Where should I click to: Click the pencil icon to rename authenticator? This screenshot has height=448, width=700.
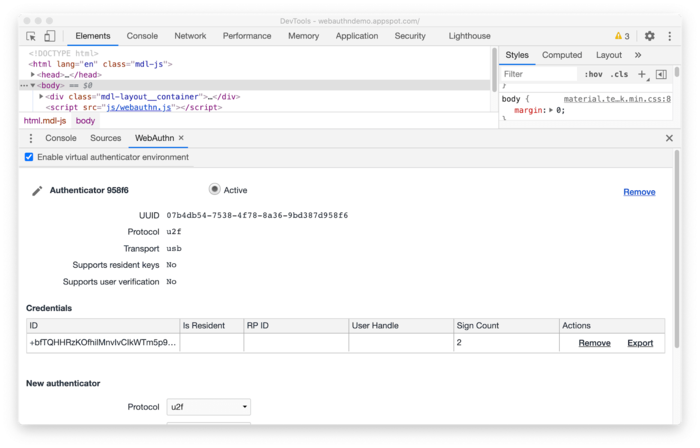pyautogui.click(x=37, y=190)
